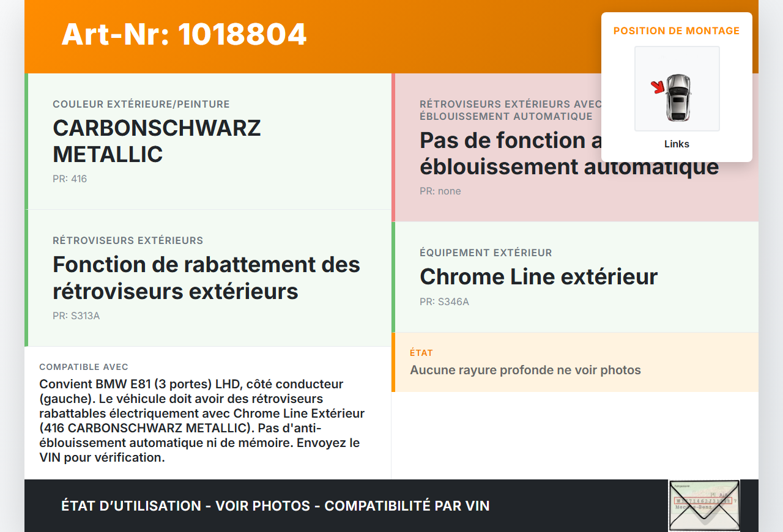Toggle the Fonction de rabattement option
Screen dimensions: 783x532
pyautogui.click(x=206, y=278)
